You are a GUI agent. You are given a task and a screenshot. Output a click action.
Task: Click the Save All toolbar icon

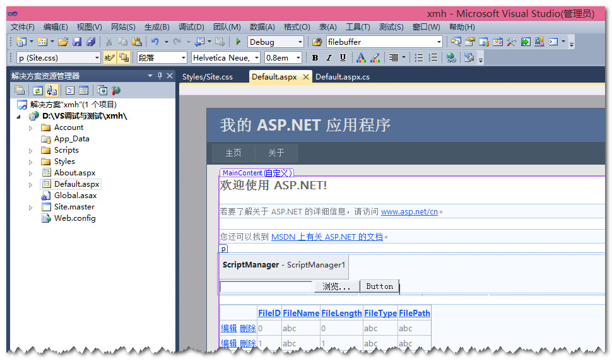tap(92, 41)
